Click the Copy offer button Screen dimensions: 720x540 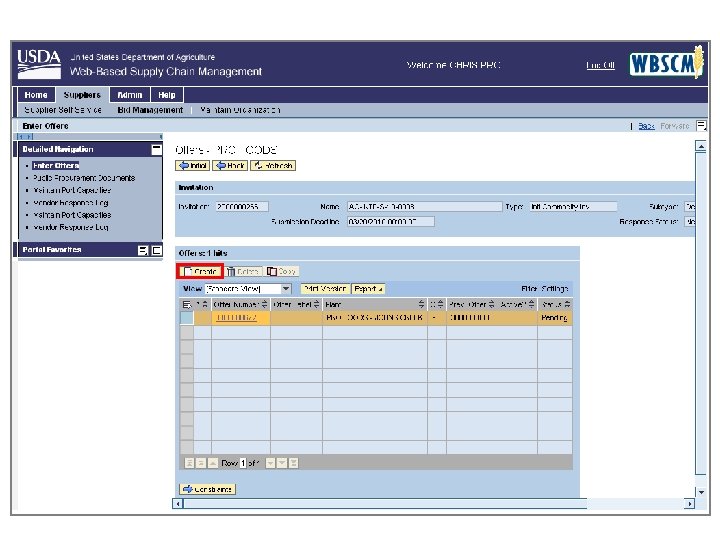(281, 271)
